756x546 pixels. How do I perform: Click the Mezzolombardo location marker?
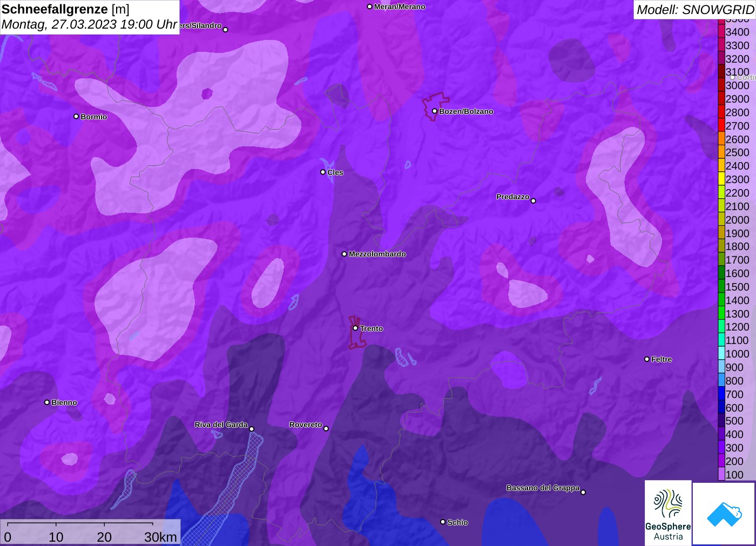tap(345, 254)
